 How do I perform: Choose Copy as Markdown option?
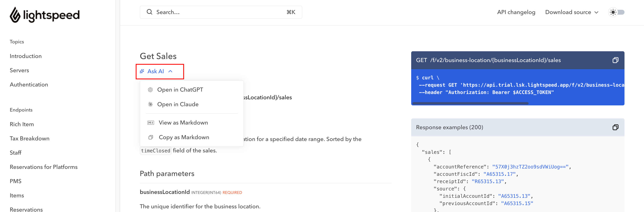tap(184, 137)
